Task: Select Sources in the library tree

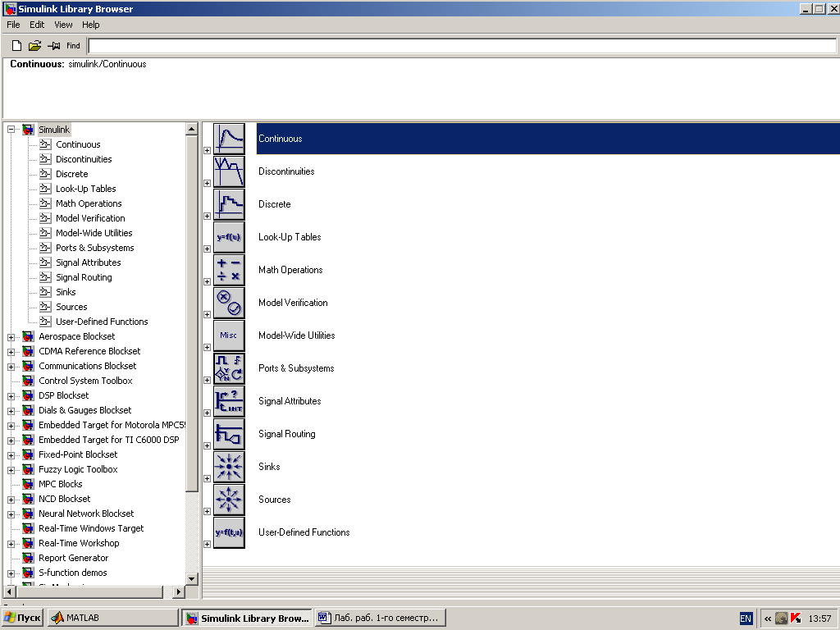Action: (x=72, y=307)
